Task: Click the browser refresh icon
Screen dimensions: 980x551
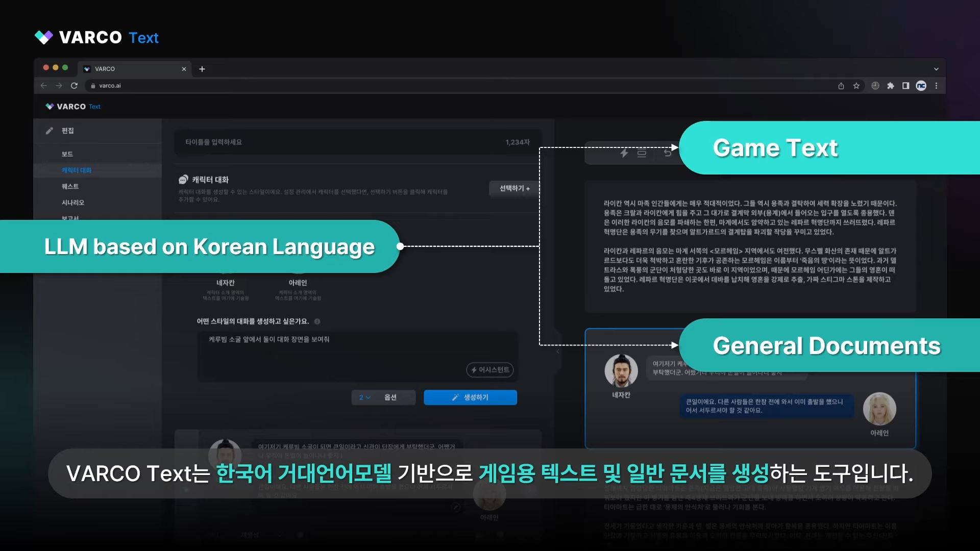Action: (x=74, y=86)
